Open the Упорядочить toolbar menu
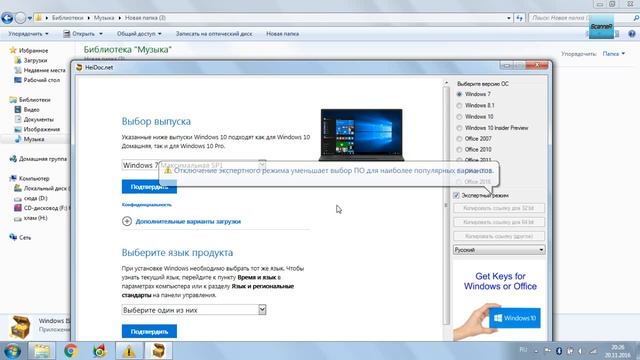Image resolution: width=640 pixels, height=360 pixels. (28, 34)
